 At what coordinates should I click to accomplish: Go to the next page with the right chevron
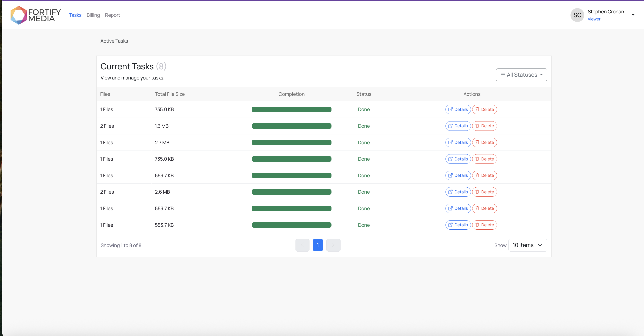point(333,245)
